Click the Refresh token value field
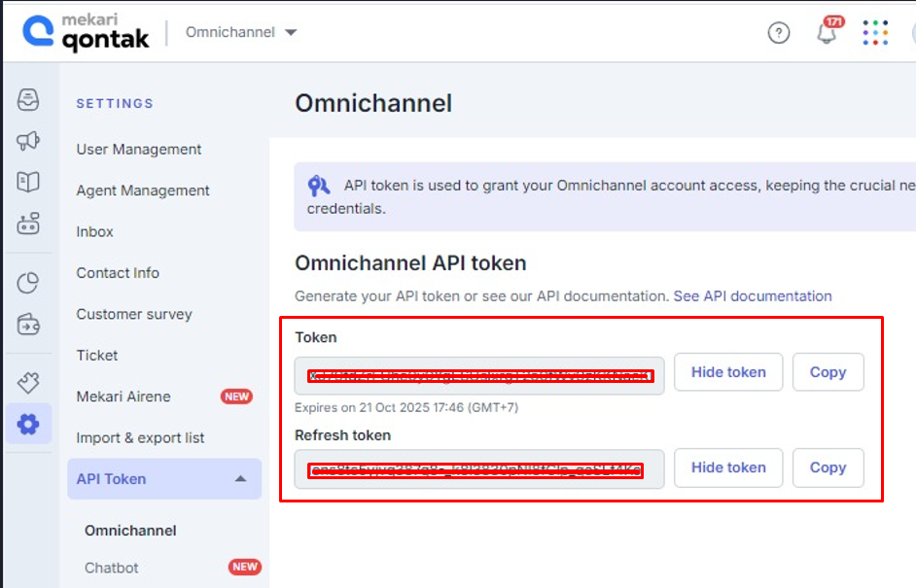Screen dimensions: 916x588 coord(479,468)
